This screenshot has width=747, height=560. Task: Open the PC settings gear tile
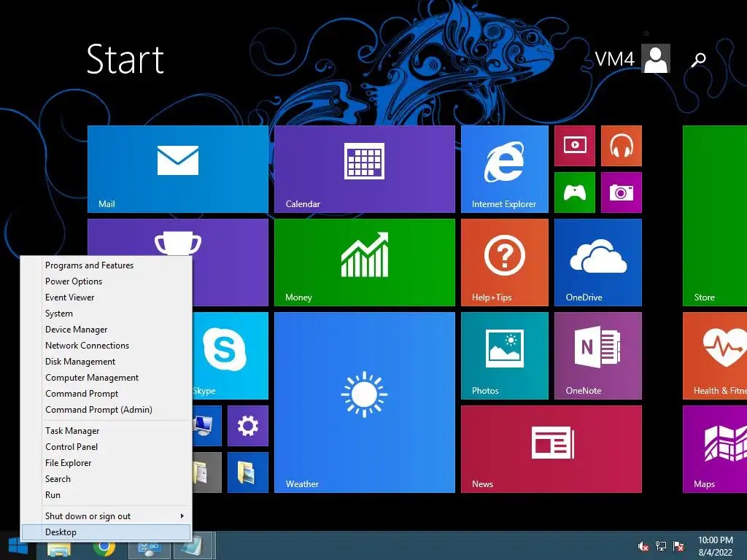(248, 426)
